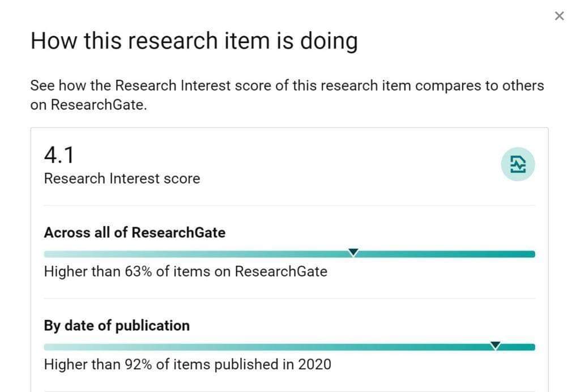
Task: Select the 4.1 score value
Action: (x=59, y=155)
